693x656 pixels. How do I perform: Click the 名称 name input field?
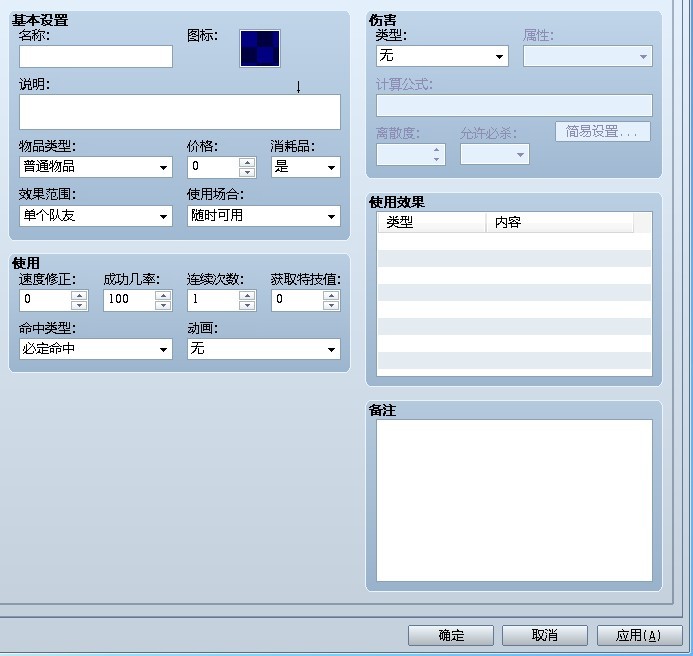(95, 56)
